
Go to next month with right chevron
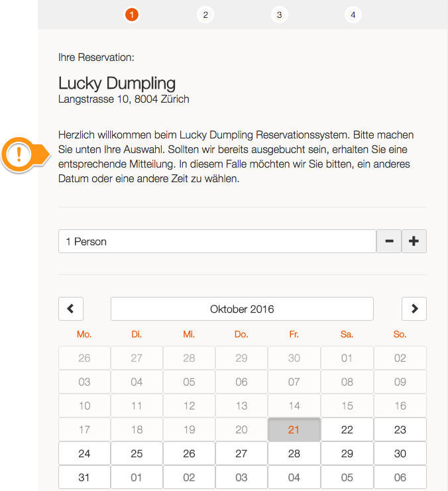click(x=414, y=309)
